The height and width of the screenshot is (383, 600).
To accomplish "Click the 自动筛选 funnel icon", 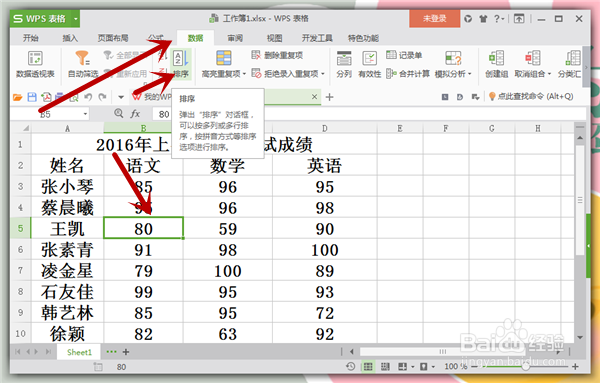I will point(82,58).
